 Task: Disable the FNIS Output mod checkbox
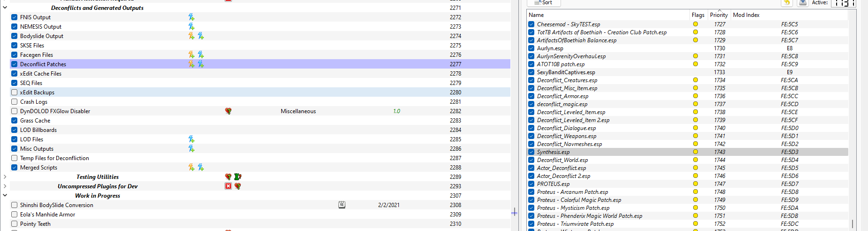[x=15, y=17]
